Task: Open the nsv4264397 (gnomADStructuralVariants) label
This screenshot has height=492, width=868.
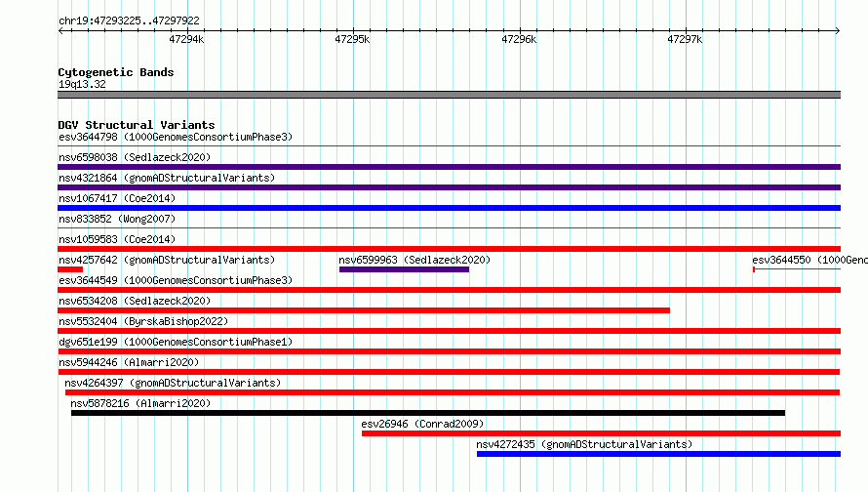Action: [173, 383]
